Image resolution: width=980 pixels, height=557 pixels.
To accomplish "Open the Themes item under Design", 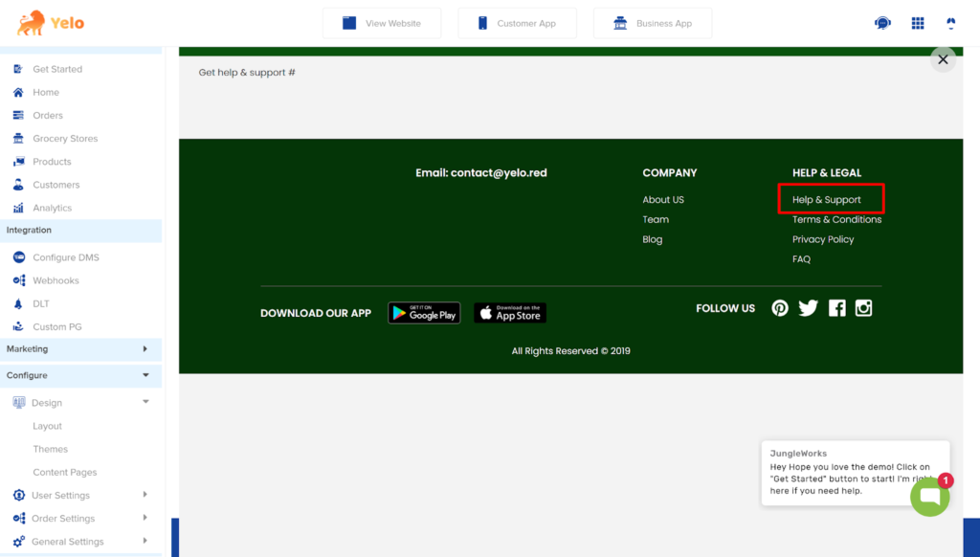I will 51,449.
